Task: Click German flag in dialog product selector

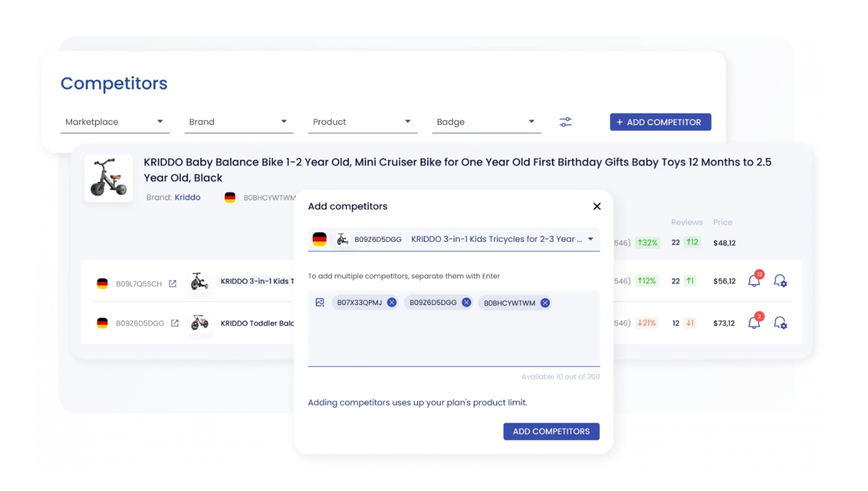Action: (320, 239)
